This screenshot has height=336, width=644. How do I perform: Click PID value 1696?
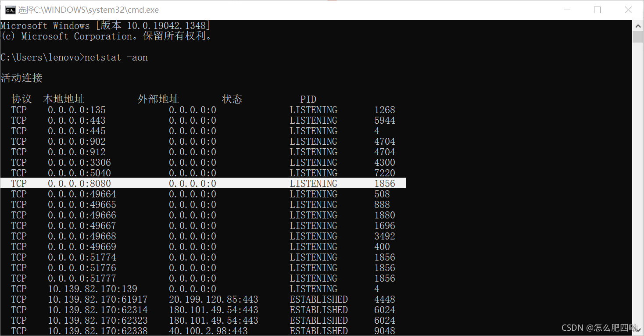385,226
